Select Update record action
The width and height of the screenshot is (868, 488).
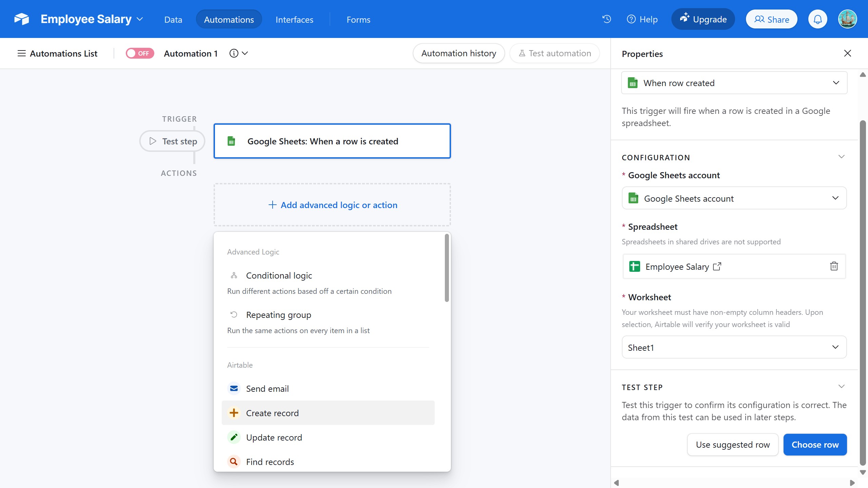click(328, 437)
